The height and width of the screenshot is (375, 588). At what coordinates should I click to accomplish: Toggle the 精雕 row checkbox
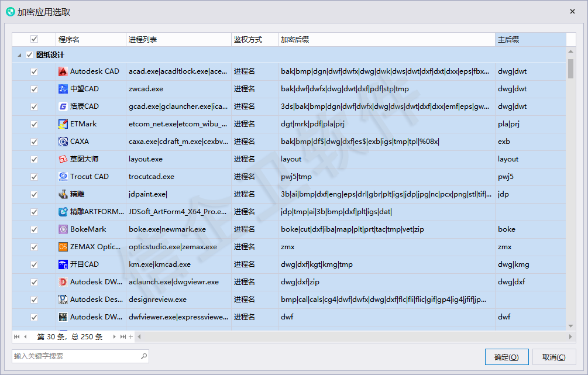pyautogui.click(x=34, y=194)
